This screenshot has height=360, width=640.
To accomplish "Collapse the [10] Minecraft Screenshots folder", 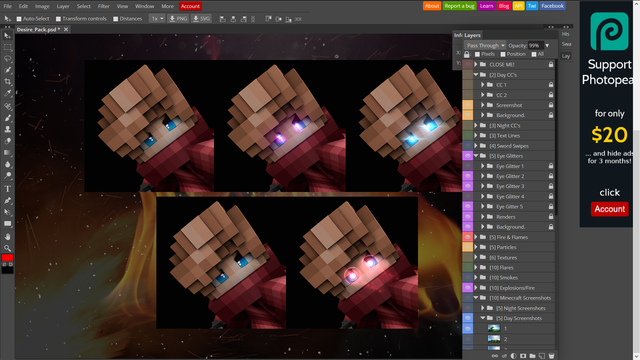I will coord(476,298).
